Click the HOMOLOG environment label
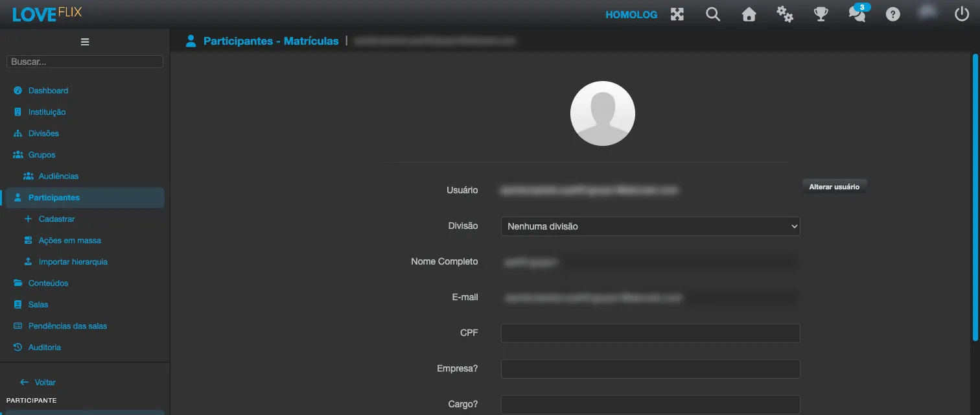 click(x=631, y=14)
